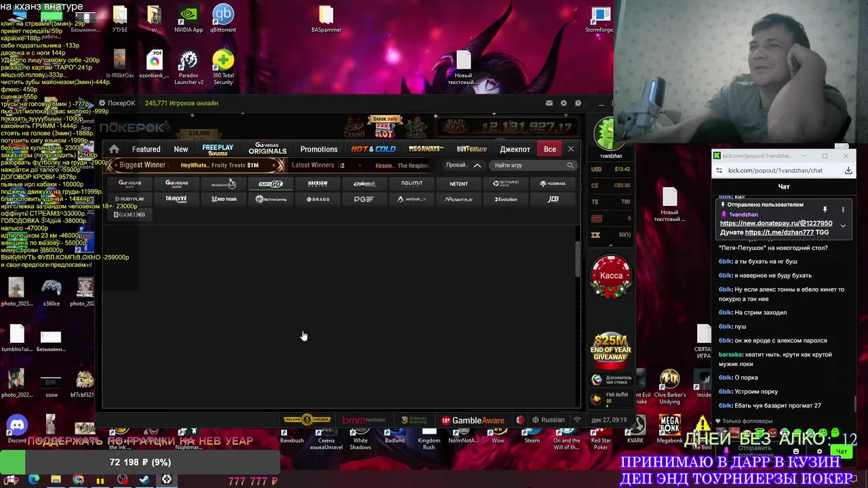
Task: Open the Касса cashier button
Action: [x=611, y=277]
